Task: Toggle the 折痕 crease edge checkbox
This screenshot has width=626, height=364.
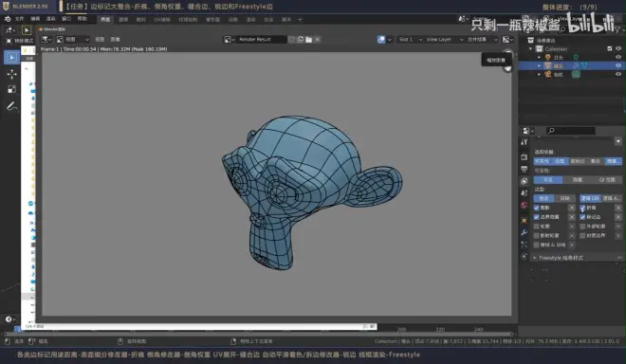Action: [582, 208]
